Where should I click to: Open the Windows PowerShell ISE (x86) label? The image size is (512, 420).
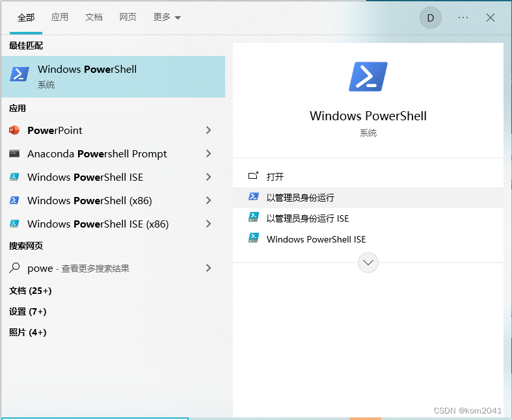[98, 224]
